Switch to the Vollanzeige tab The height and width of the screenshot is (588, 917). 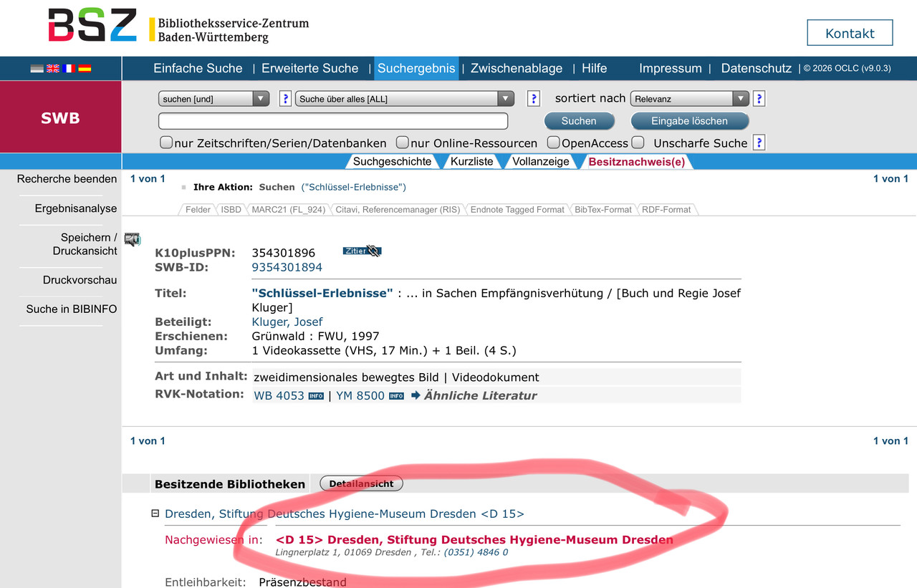[541, 161]
